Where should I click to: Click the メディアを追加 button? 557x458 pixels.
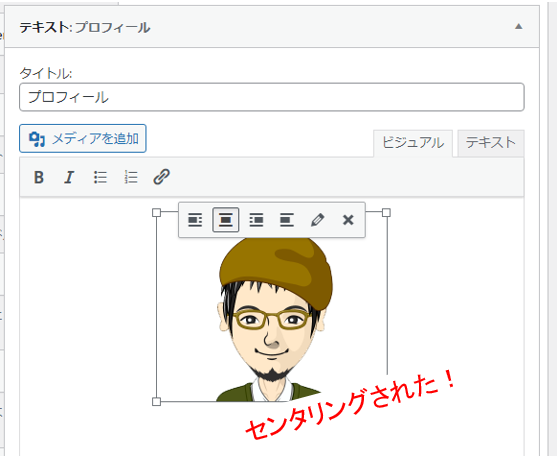point(83,139)
